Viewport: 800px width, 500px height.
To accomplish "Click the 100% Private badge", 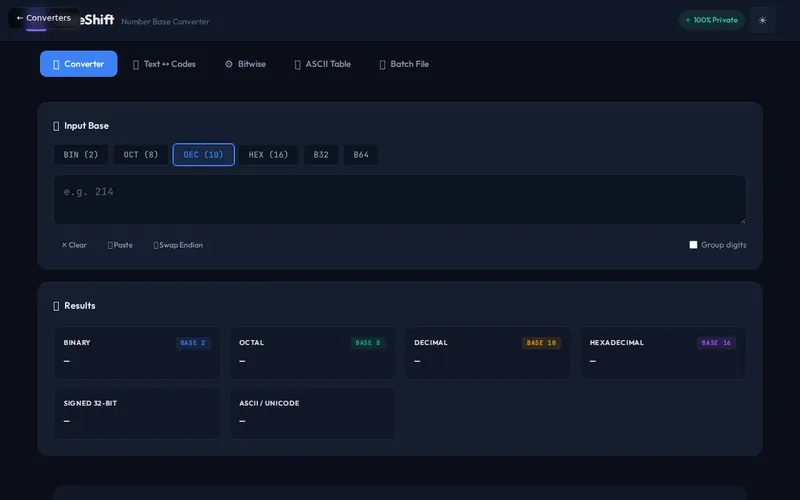I will 712,20.
